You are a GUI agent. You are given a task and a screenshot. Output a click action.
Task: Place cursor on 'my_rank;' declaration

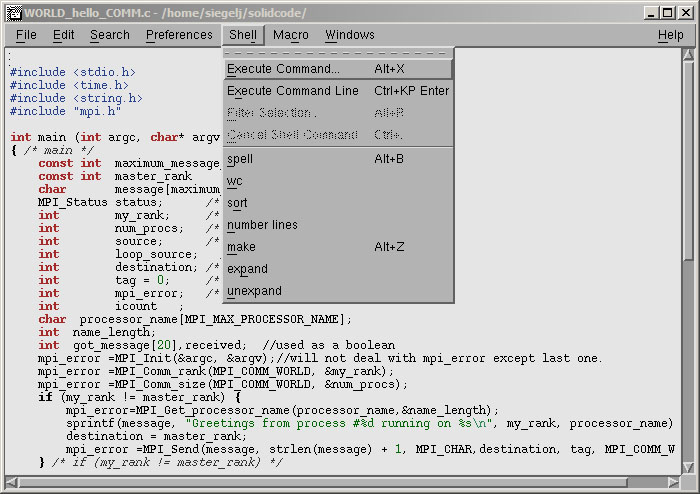pyautogui.click(x=142, y=215)
